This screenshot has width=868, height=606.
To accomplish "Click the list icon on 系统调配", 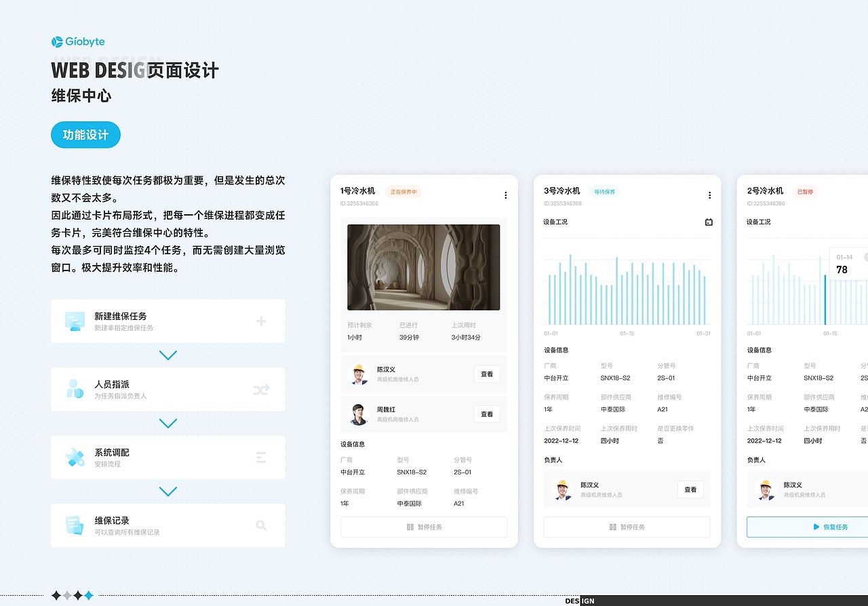I will 261,458.
